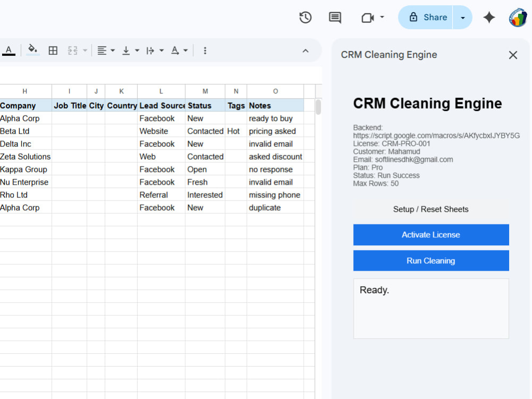
Task: Expand text wrapping dropdown arrow
Action: [x=162, y=51]
